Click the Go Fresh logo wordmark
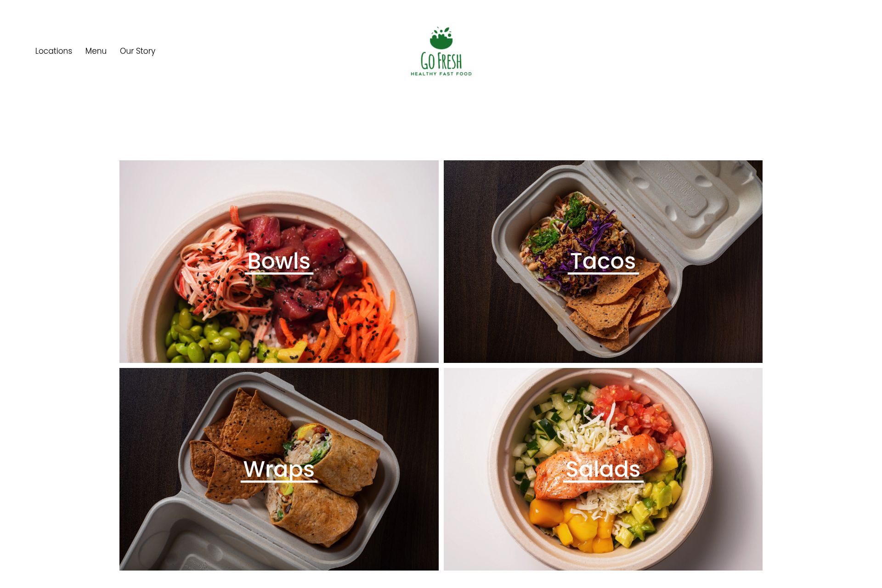Viewport: 882px width, 588px height. (x=441, y=61)
